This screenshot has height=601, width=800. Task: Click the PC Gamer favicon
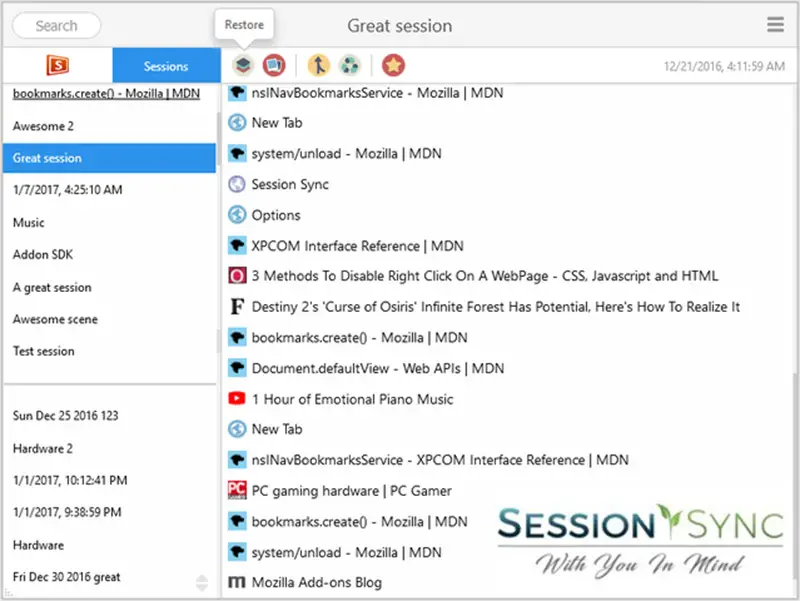click(x=237, y=491)
